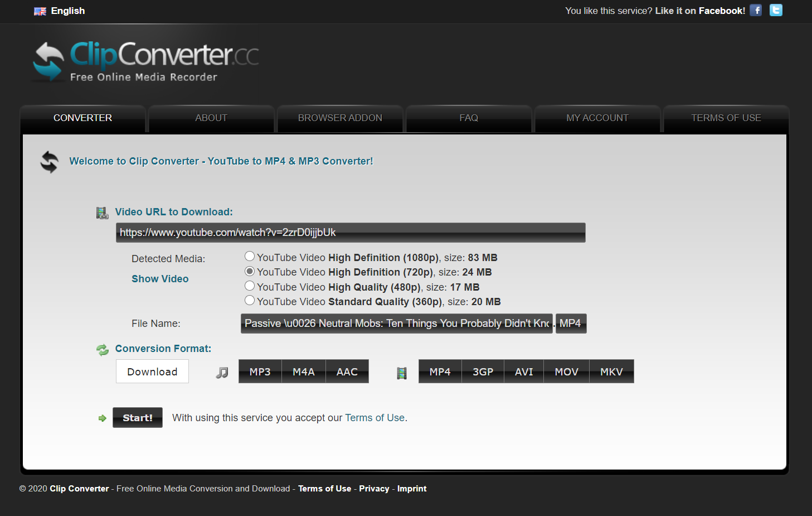Choose MP4 conversion format button
This screenshot has width=812, height=516.
coord(440,372)
